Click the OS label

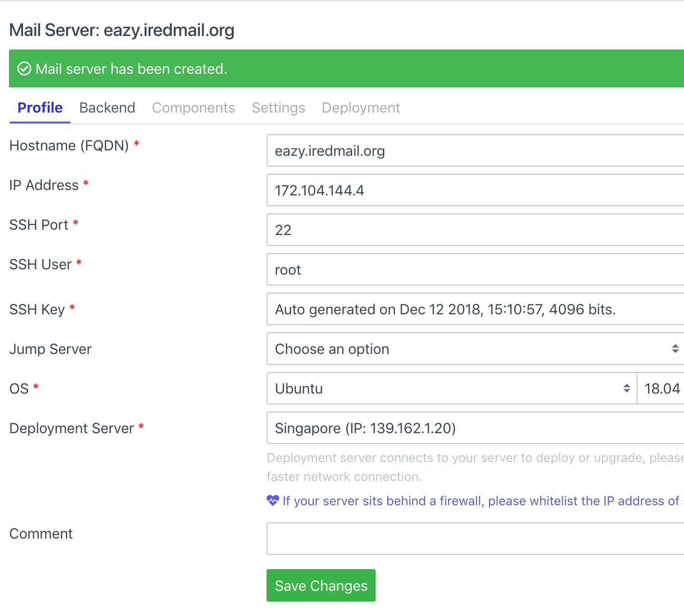(x=19, y=389)
